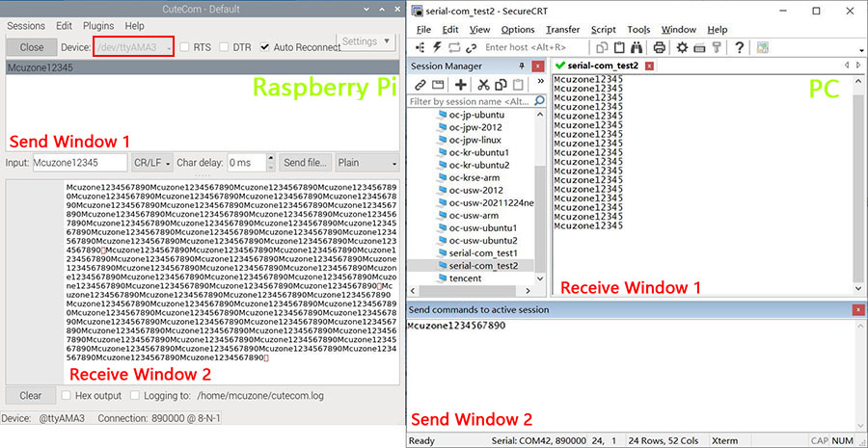Click Copy icon in Session Manager toolbar
Viewport: 868px width, 448px height.
click(501, 85)
